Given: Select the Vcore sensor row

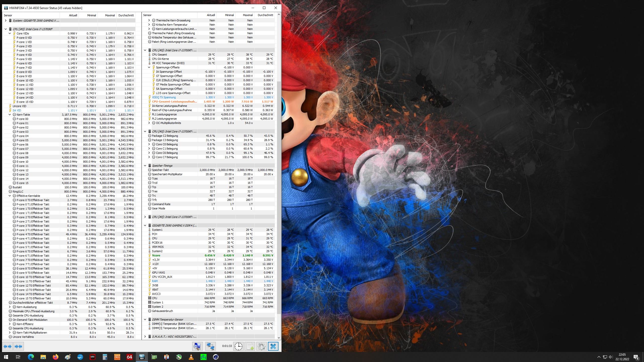Looking at the screenshot, I should [x=208, y=255].
